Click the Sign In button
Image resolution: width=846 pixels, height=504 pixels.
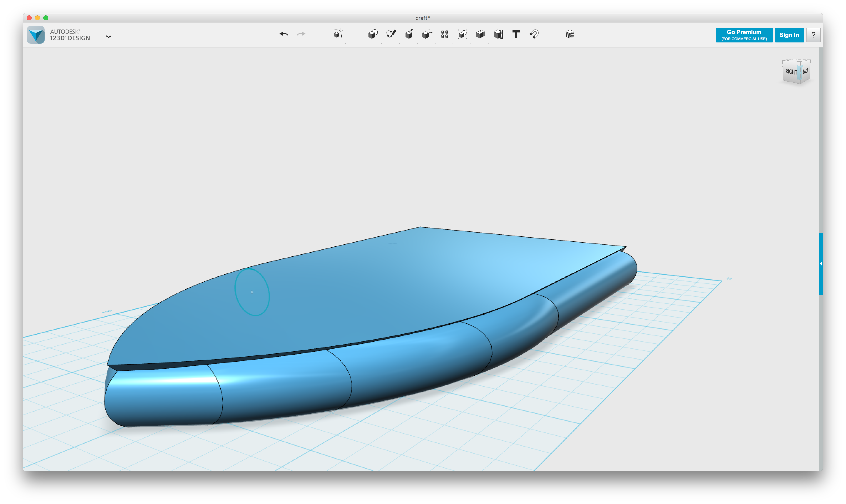tap(789, 35)
